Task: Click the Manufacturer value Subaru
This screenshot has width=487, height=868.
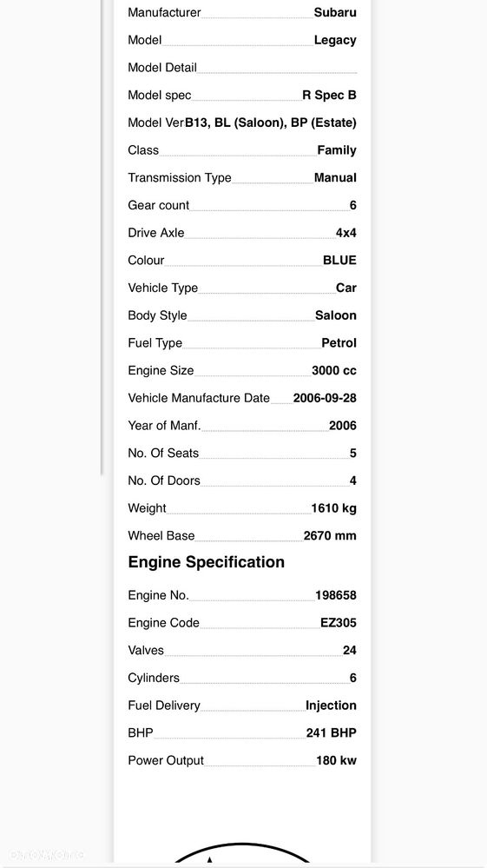Action: click(x=335, y=12)
